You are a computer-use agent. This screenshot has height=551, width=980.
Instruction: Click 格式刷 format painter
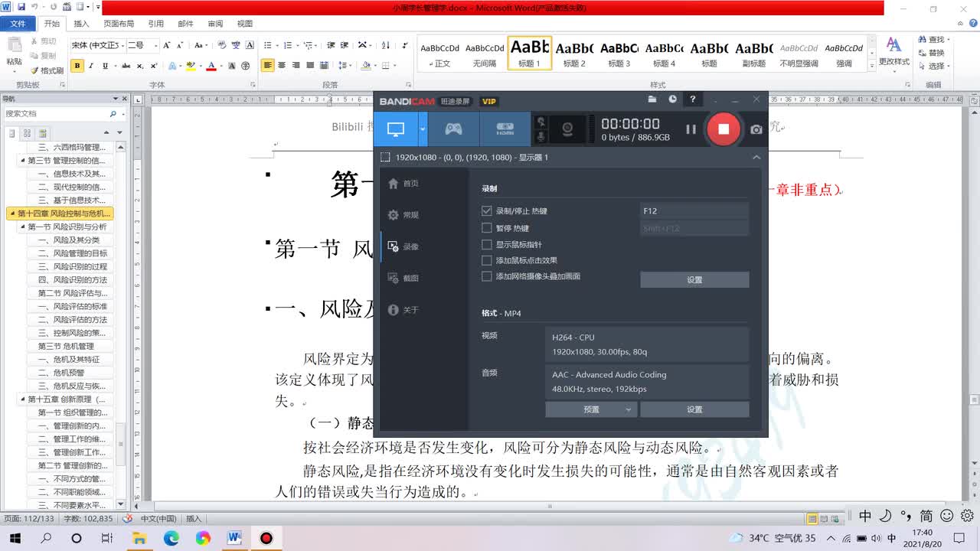pos(47,70)
